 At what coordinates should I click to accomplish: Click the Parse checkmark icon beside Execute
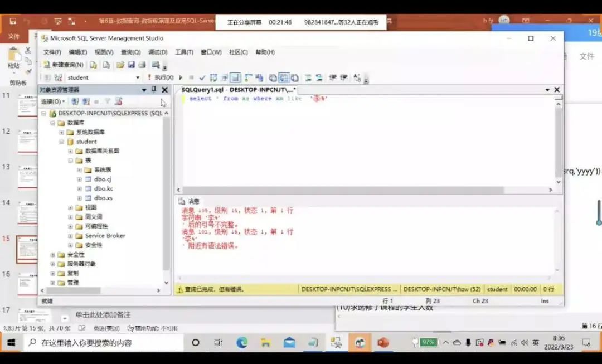[202, 77]
